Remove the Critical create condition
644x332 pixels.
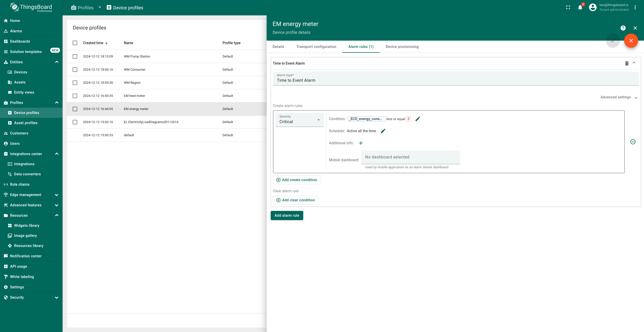[x=633, y=142]
